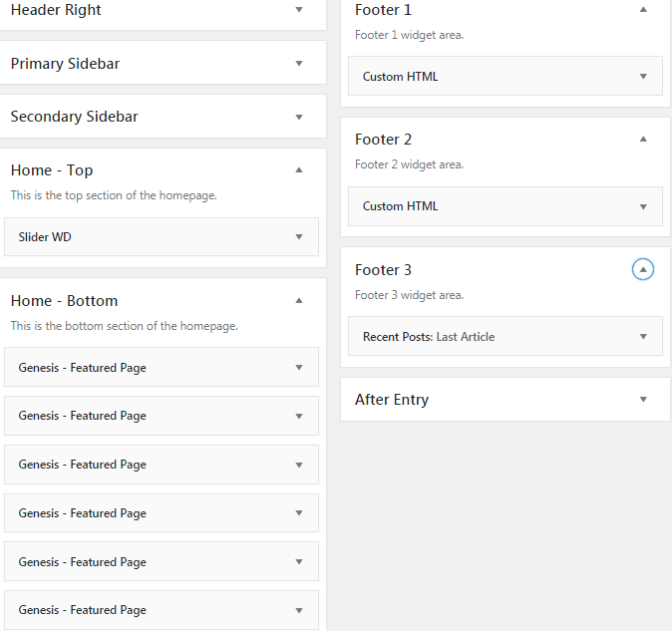This screenshot has width=672, height=631.
Task: Open the Custom HTML widget in Footer 2
Action: point(505,206)
